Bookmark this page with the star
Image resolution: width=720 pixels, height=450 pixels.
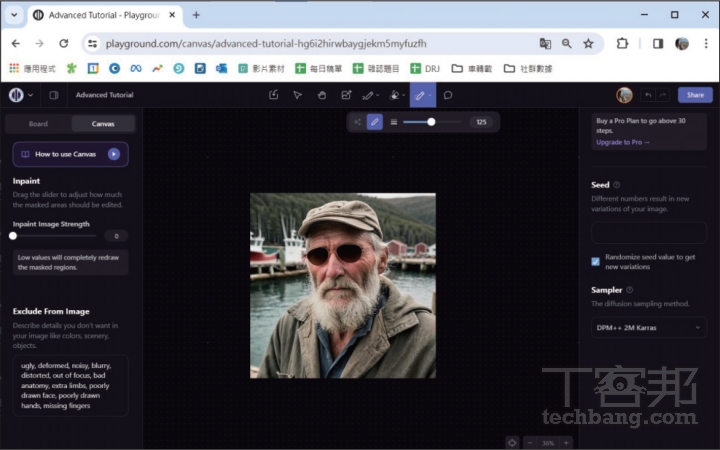pos(588,44)
